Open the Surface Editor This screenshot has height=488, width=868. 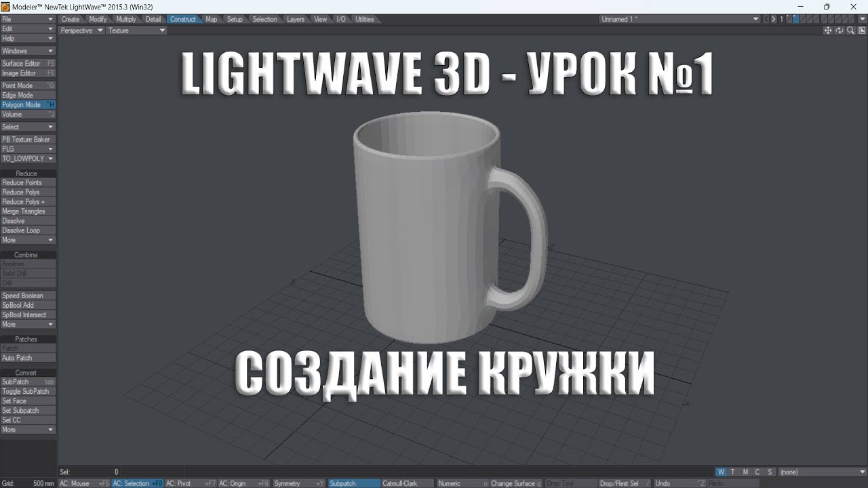click(x=28, y=63)
